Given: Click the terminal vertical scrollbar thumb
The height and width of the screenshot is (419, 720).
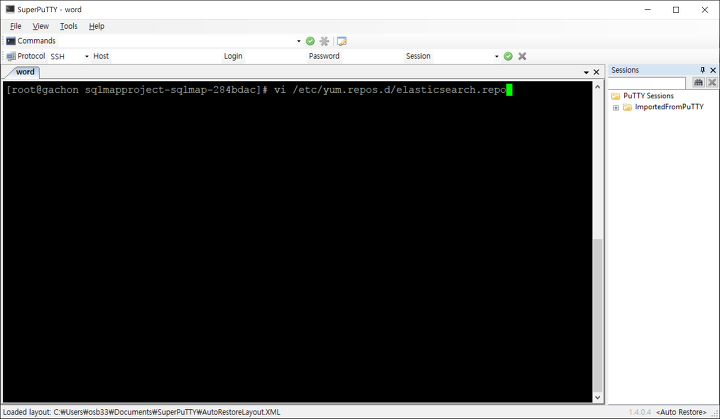Looking at the screenshot, I should (x=597, y=315).
